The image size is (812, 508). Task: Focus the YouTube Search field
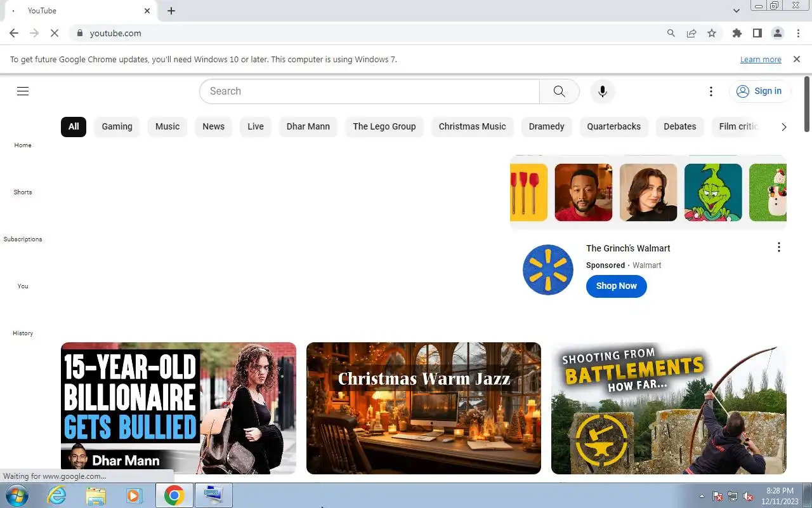(x=370, y=91)
